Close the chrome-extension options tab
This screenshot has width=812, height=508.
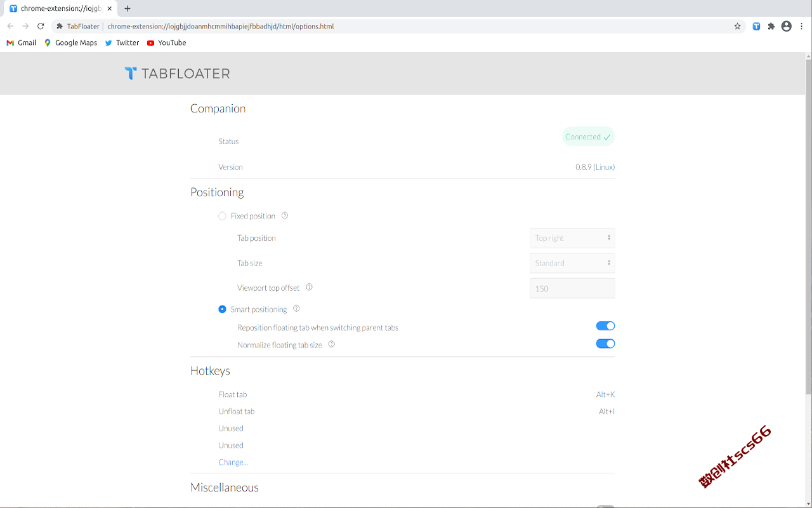(x=109, y=8)
